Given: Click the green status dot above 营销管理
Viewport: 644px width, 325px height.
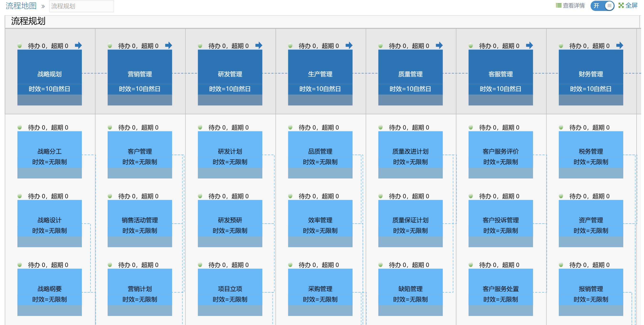Looking at the screenshot, I should point(110,46).
